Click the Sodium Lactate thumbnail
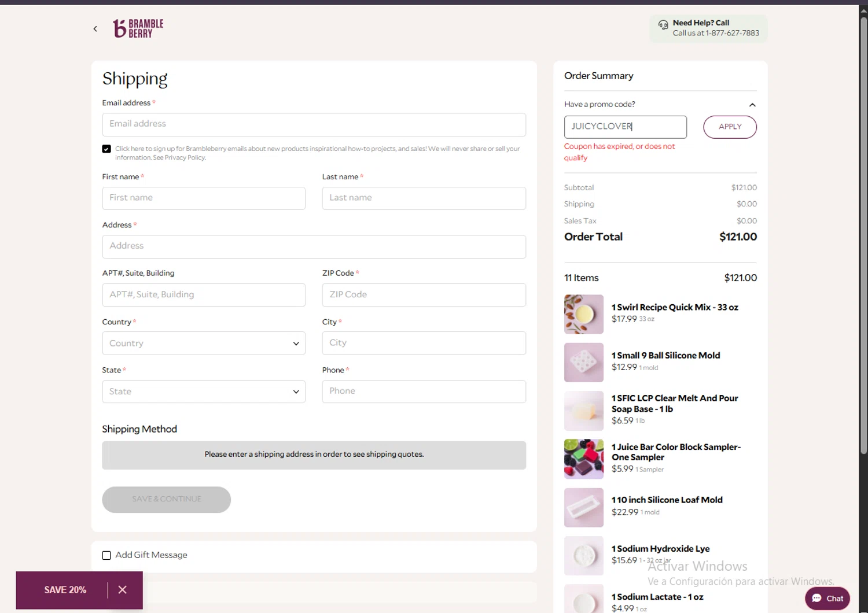Viewport: 868px width, 613px height. click(x=584, y=599)
